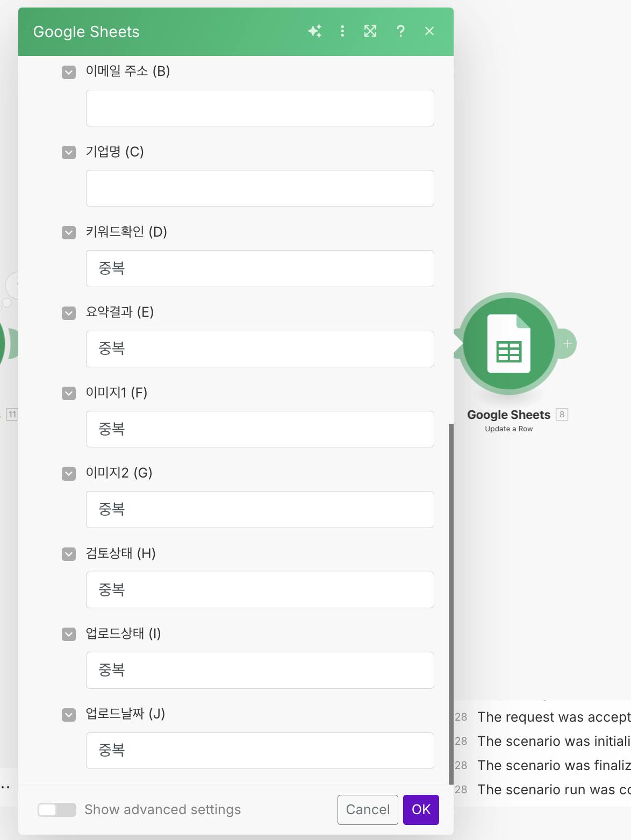Select the 'The scenario run was co' log line

tap(554, 789)
